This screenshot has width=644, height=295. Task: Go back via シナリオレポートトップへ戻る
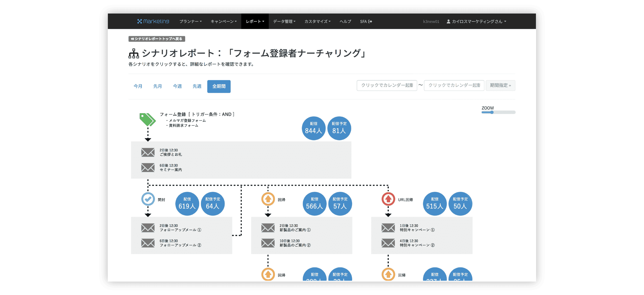[157, 39]
